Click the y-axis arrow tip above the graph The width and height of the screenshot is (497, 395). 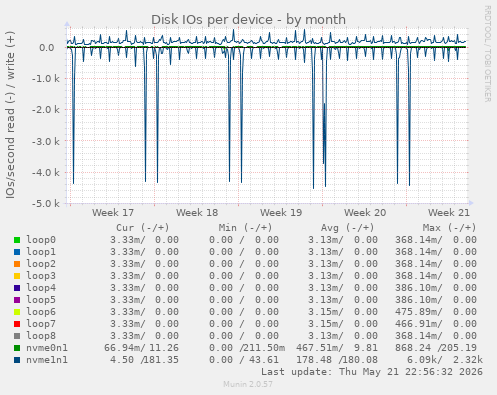(67, 24)
